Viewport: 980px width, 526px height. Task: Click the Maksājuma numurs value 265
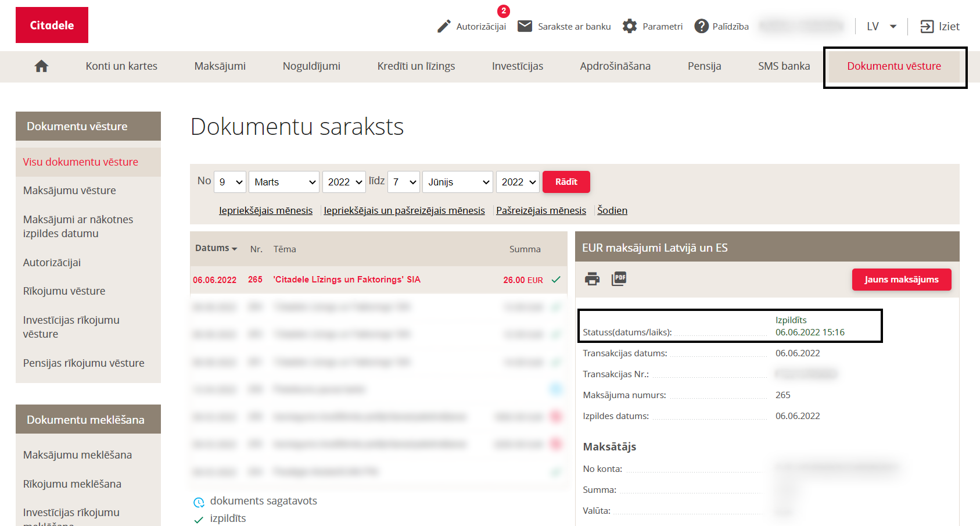783,395
